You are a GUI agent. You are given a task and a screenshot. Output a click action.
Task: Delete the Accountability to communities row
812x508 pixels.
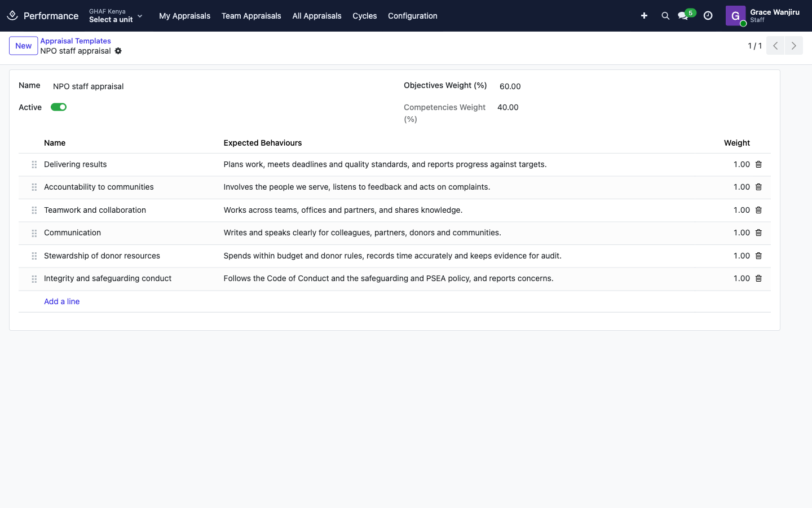pyautogui.click(x=758, y=187)
